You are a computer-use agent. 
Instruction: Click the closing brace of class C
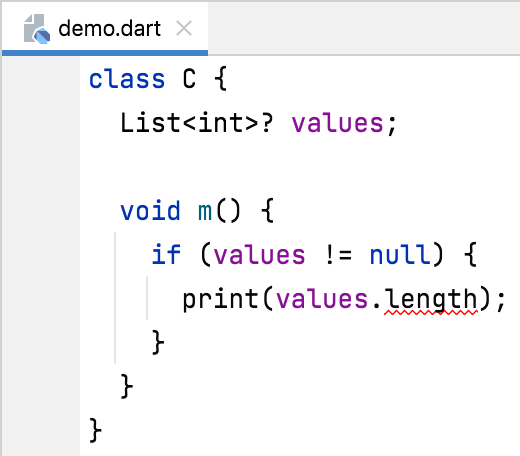(x=95, y=430)
